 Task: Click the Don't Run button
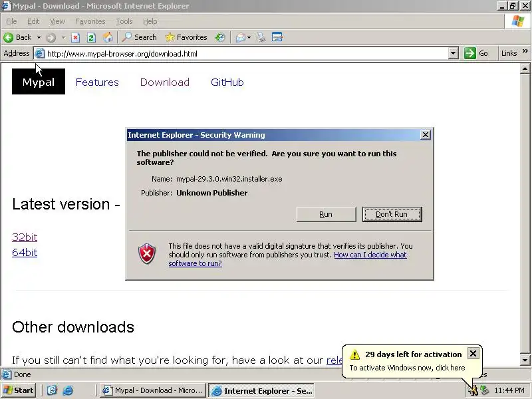pyautogui.click(x=392, y=214)
